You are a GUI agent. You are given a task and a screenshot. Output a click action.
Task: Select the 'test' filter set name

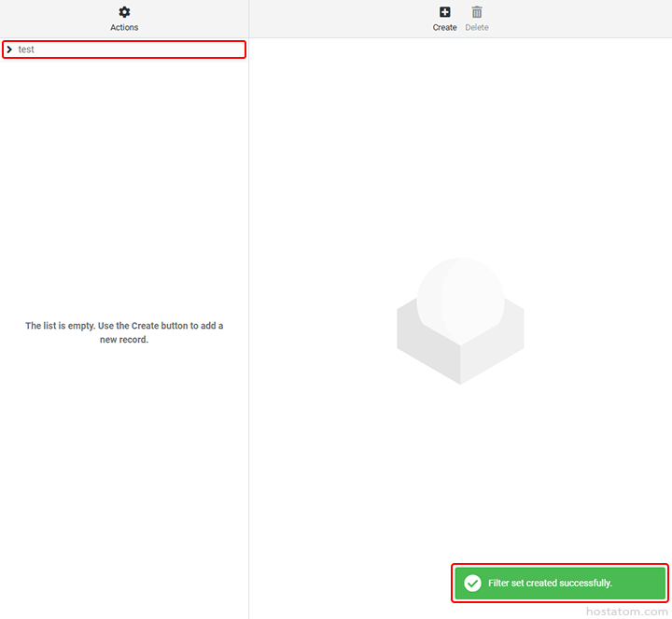(x=26, y=49)
